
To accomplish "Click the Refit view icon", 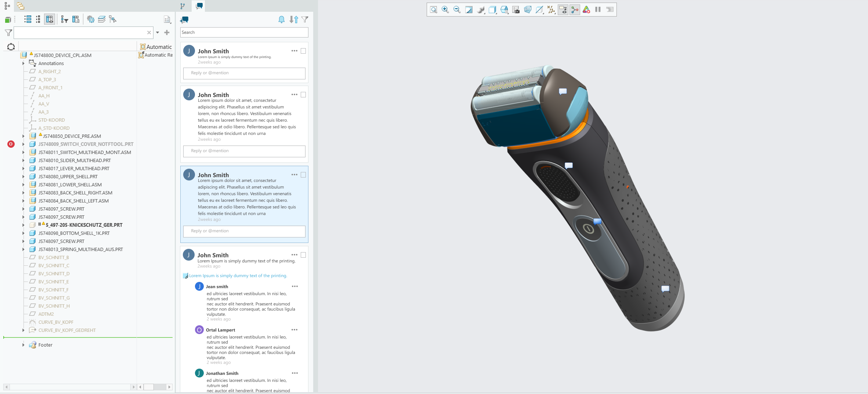I will tap(434, 10).
